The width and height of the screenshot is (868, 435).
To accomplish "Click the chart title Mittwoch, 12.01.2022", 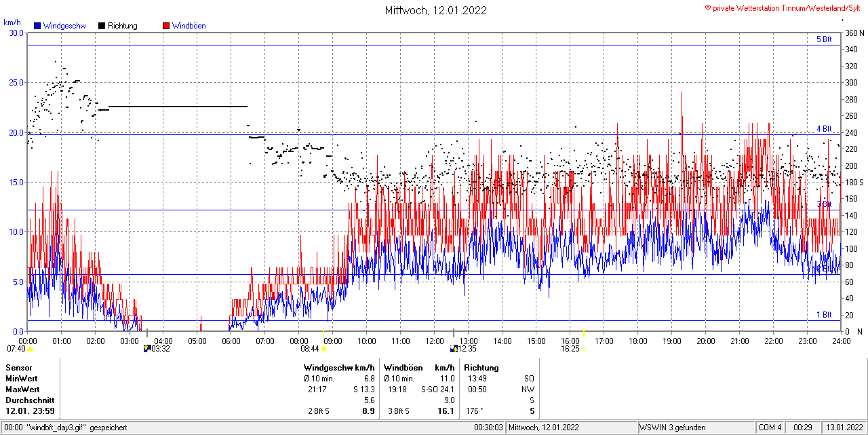I will (x=435, y=10).
